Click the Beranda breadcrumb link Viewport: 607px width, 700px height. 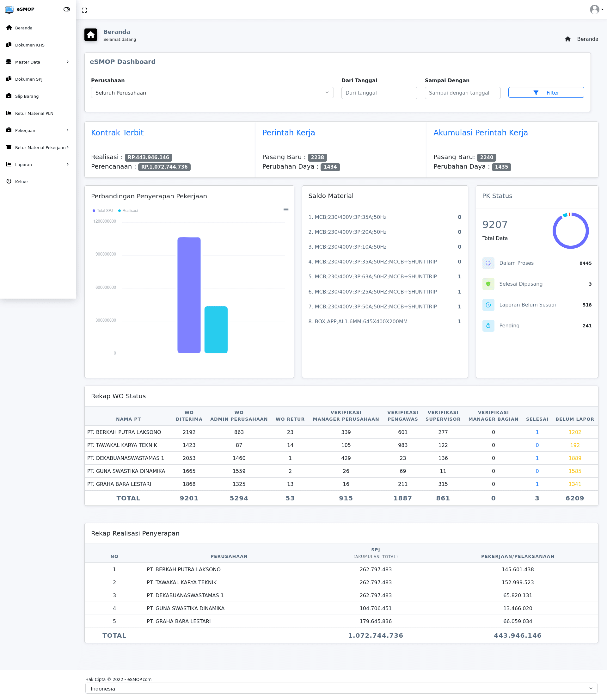pos(588,39)
